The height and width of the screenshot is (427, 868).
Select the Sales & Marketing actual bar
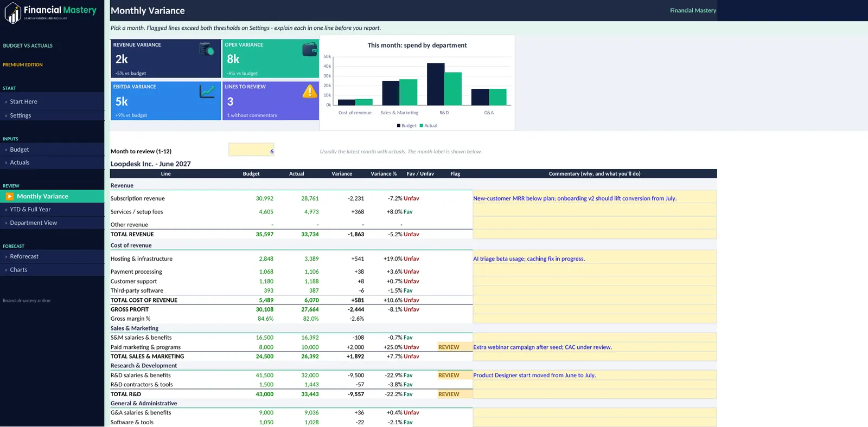409,92
